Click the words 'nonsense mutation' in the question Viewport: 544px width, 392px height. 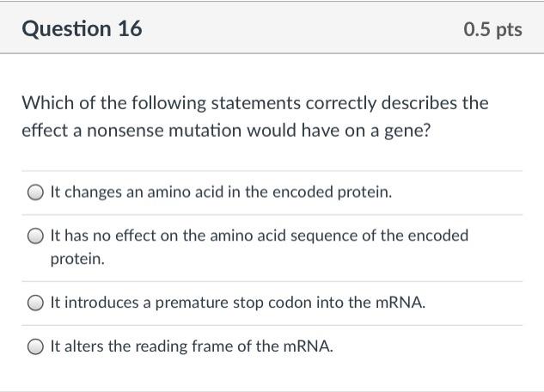click(153, 131)
